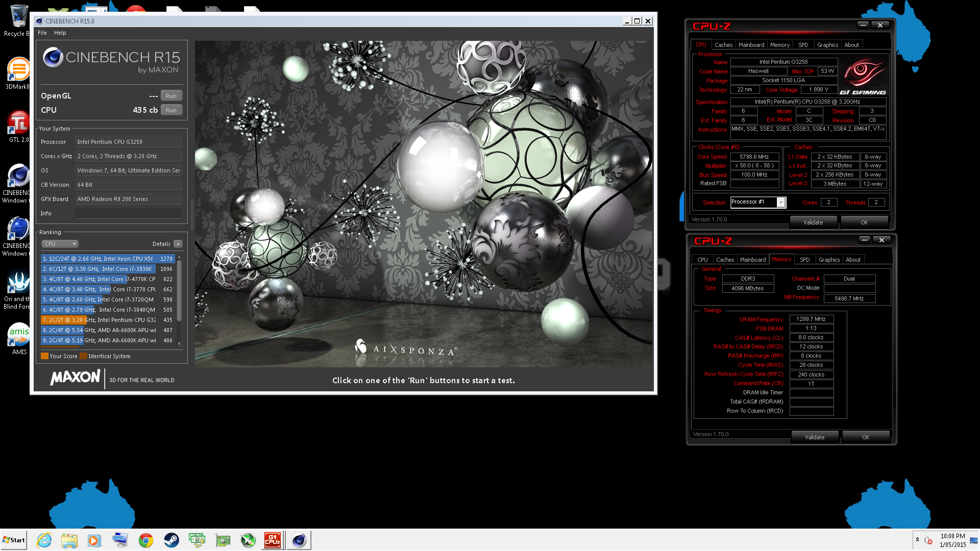
Task: Switch to Mainboard tab in bottom CPU-Z window
Action: coord(753,260)
